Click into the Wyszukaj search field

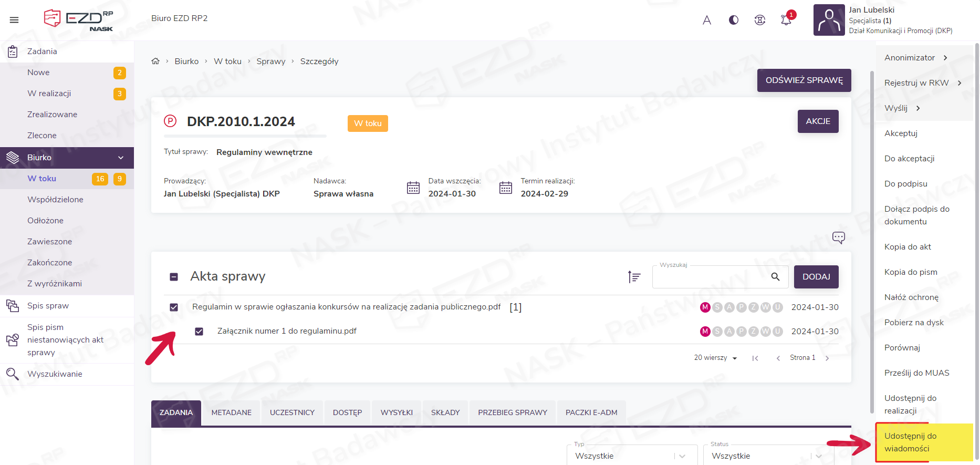710,277
